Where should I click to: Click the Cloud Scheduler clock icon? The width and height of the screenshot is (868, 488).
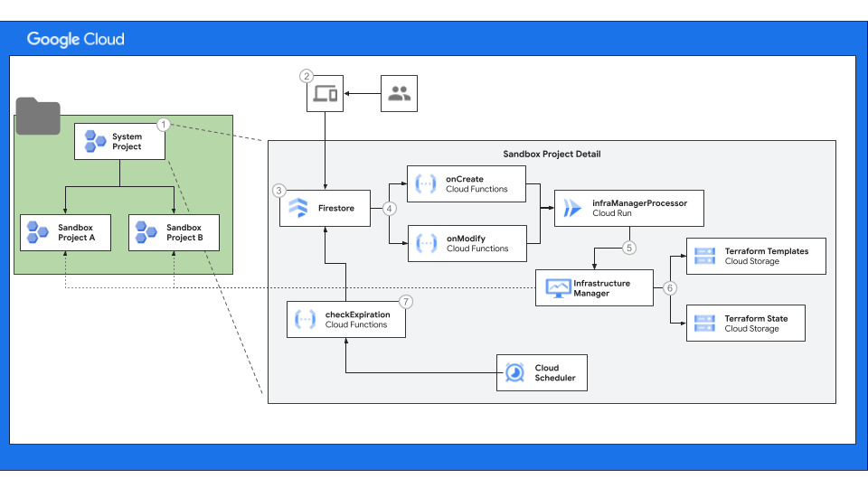[514, 373]
